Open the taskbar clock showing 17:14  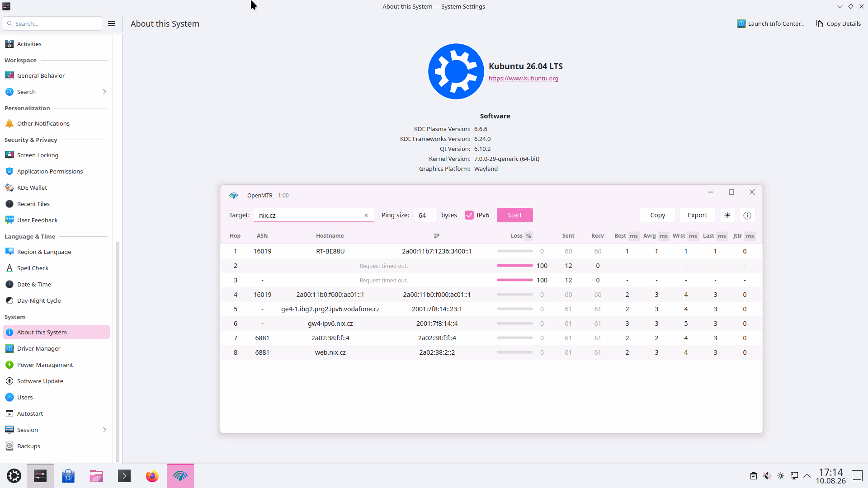[831, 476]
